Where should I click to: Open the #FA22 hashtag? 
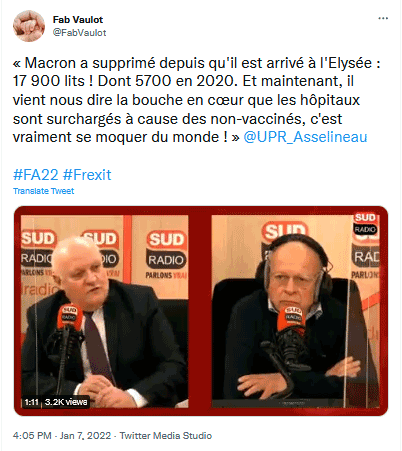(x=35, y=175)
